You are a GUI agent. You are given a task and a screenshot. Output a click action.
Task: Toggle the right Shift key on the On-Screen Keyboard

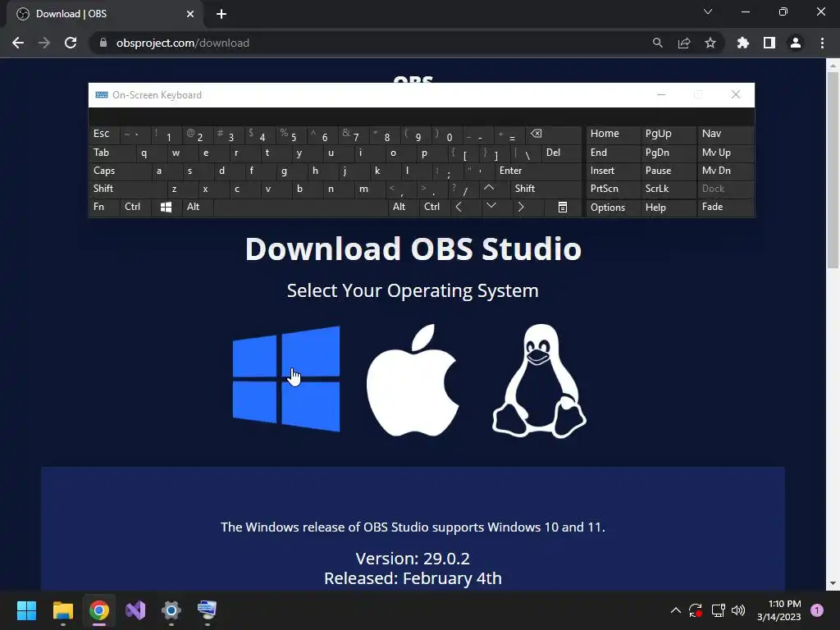click(546, 189)
